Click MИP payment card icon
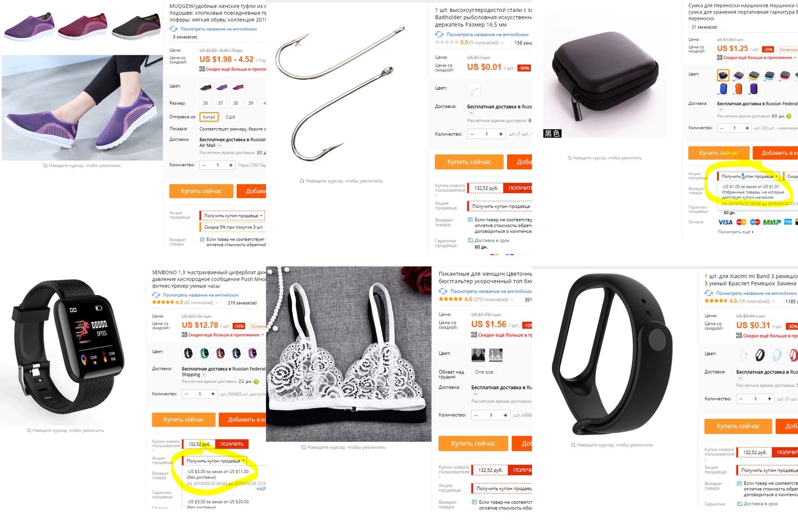Image resolution: width=798 pixels, height=532 pixels. point(772,222)
